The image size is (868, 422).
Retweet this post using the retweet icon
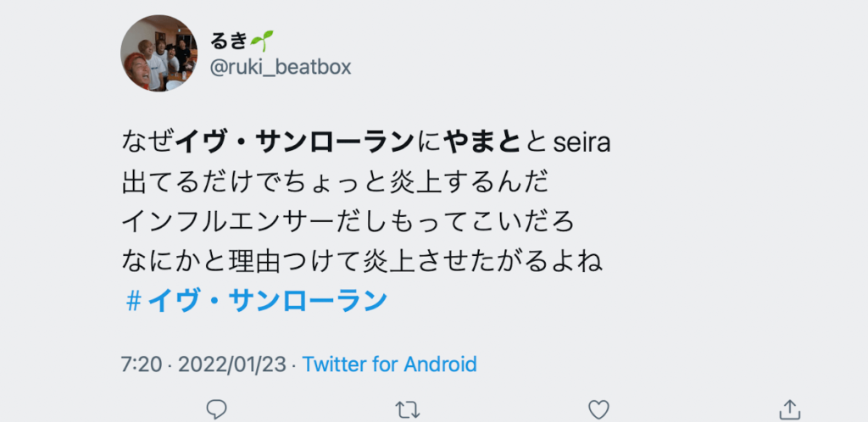tap(408, 410)
